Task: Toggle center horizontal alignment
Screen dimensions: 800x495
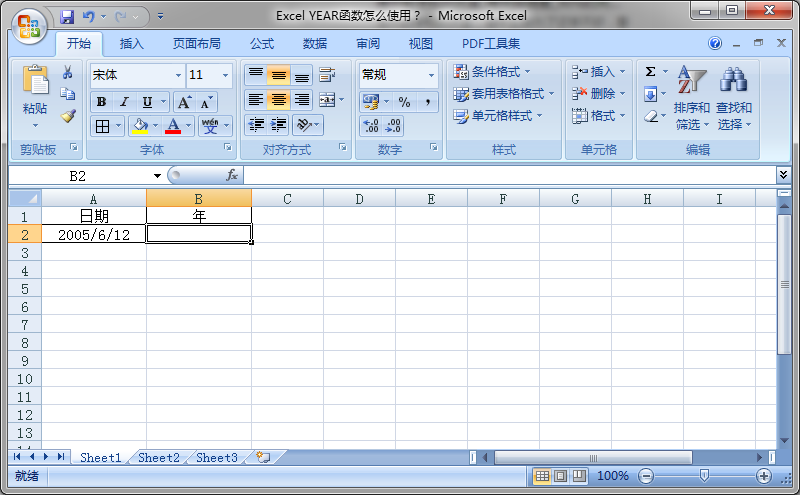Action: click(279, 100)
